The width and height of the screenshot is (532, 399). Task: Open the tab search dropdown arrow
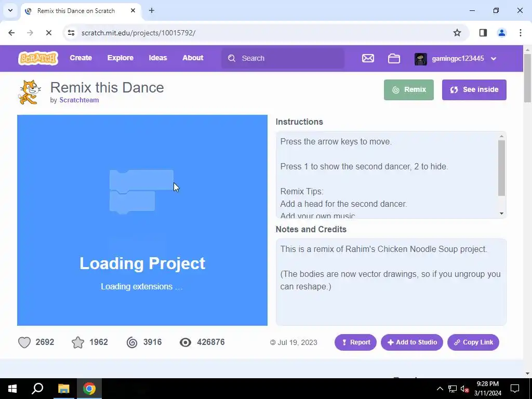[10, 10]
